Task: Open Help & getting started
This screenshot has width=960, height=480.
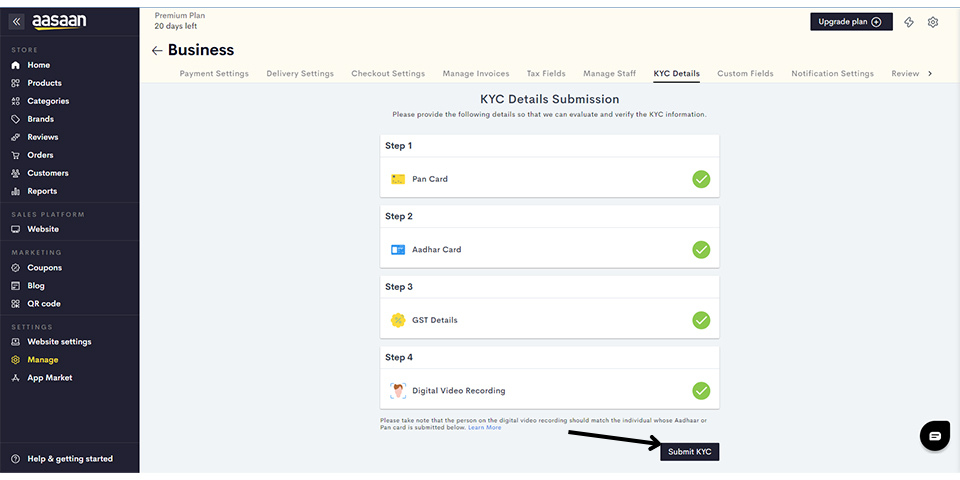Action: (70, 459)
